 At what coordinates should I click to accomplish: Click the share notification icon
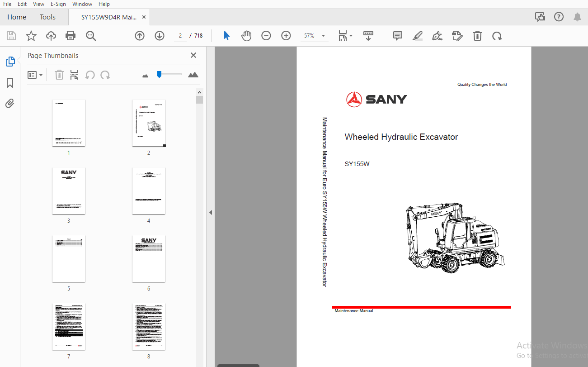[540, 17]
